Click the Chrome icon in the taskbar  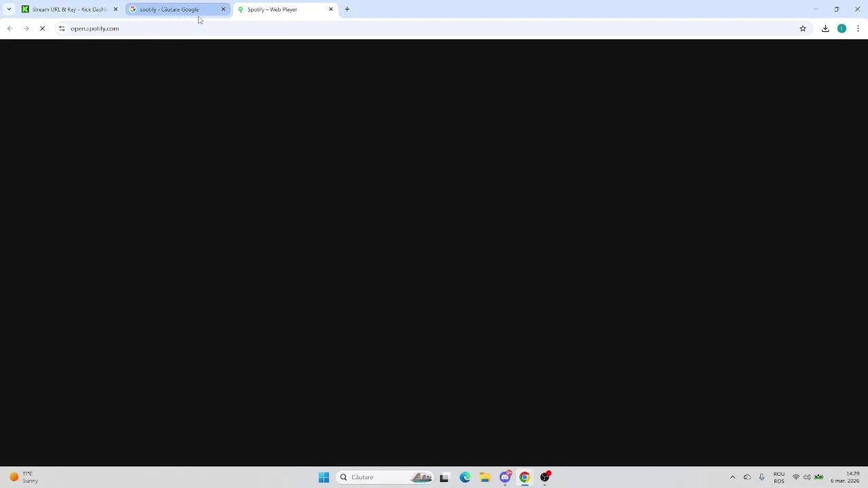pyautogui.click(x=525, y=477)
